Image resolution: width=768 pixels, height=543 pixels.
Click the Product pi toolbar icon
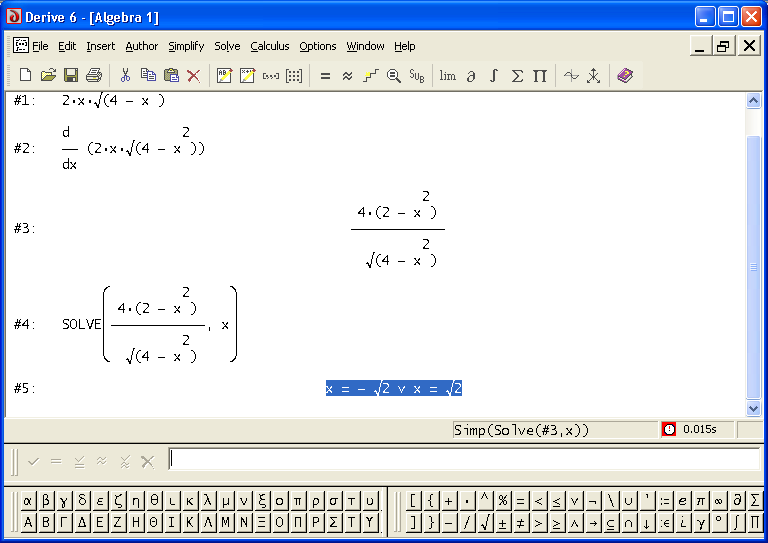[x=540, y=75]
